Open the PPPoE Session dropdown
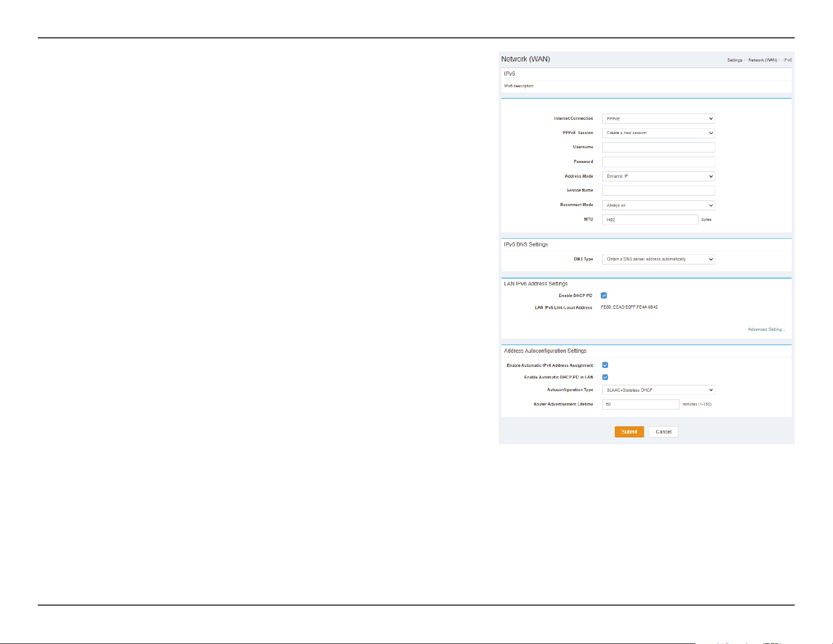The image size is (833, 644). (x=659, y=133)
